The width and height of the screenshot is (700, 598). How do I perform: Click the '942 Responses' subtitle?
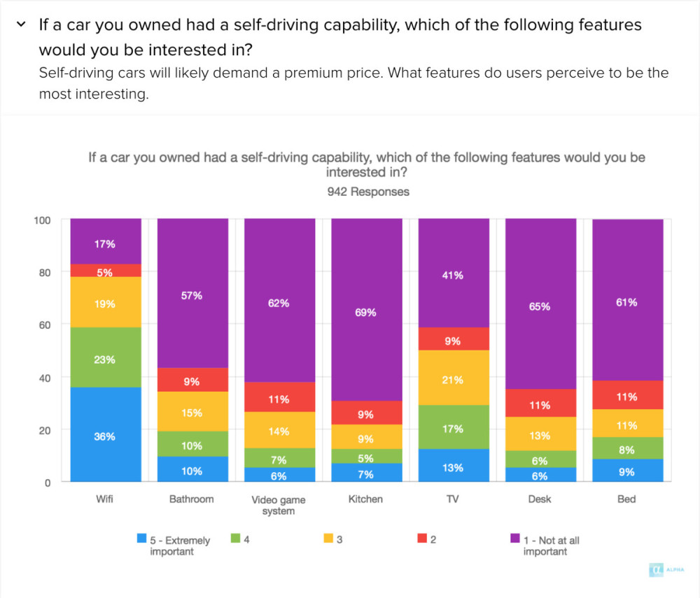pyautogui.click(x=368, y=192)
